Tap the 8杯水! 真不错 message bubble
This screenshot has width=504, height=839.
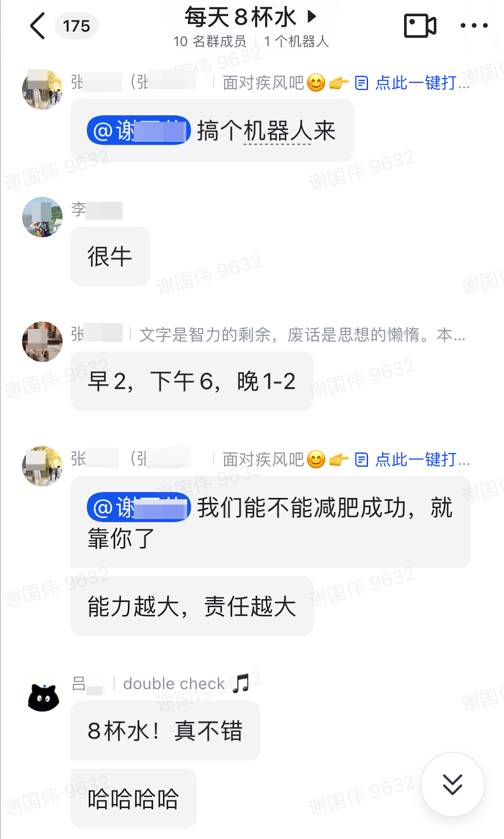click(165, 731)
